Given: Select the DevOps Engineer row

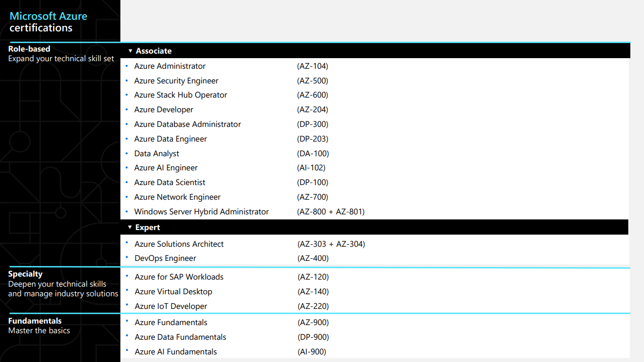Looking at the screenshot, I should [165, 258].
